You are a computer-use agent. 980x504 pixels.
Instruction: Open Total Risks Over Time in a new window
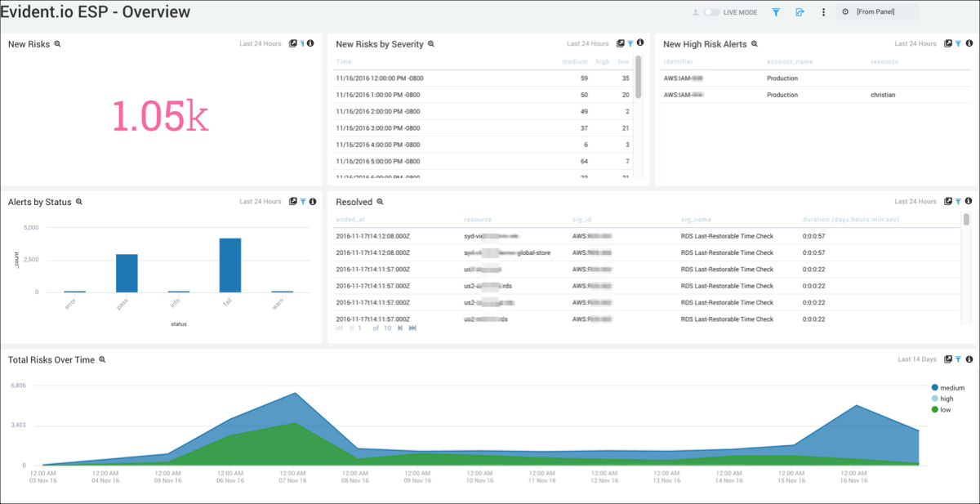(947, 359)
